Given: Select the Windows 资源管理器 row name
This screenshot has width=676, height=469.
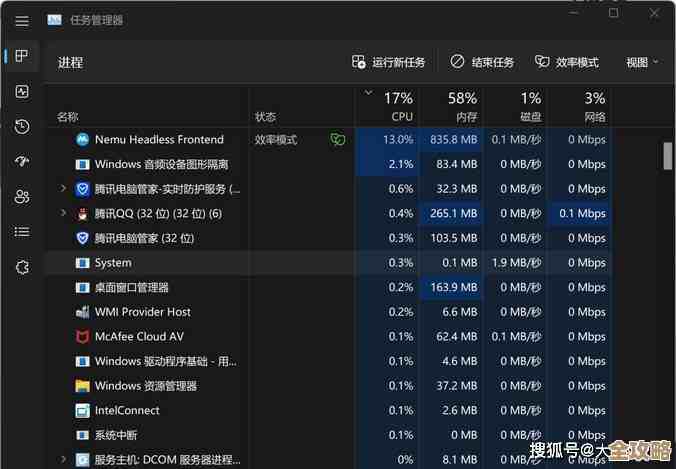Looking at the screenshot, I should point(146,386).
